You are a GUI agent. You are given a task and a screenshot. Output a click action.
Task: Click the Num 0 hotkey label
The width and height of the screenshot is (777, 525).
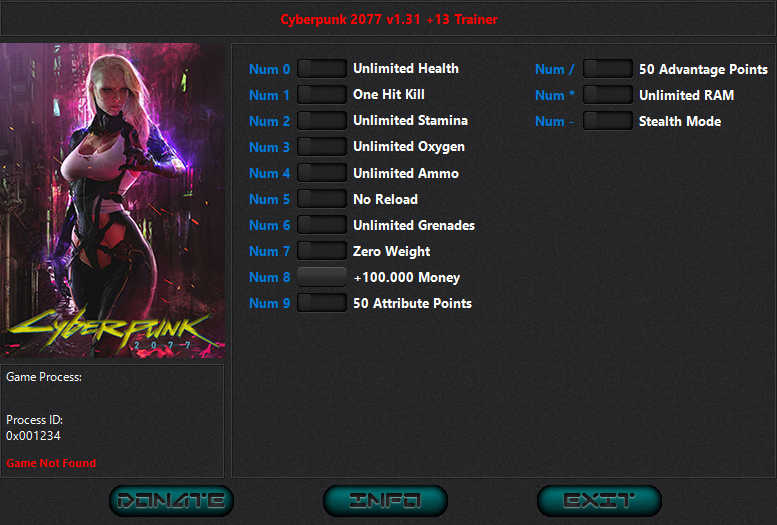pyautogui.click(x=270, y=69)
